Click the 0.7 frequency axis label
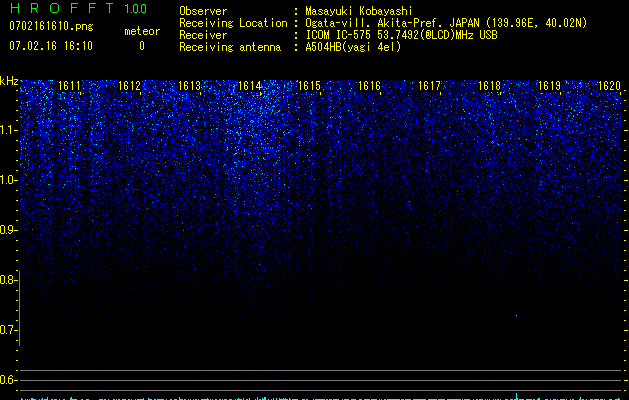 coord(8,330)
